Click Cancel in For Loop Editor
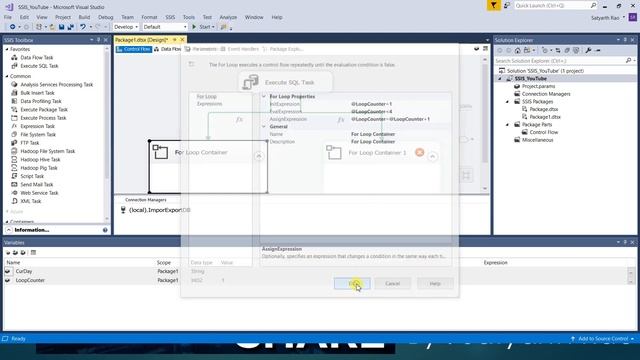This screenshot has height=360, width=640. click(392, 283)
